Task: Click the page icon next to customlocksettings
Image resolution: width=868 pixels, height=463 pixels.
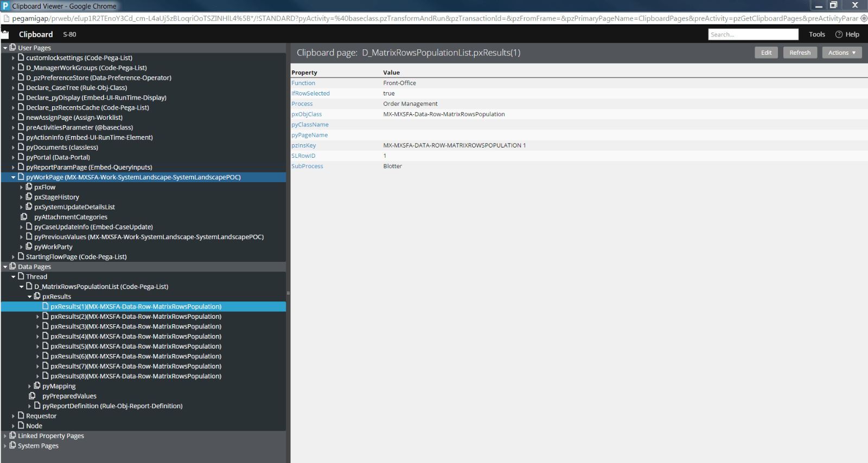Action: point(21,57)
